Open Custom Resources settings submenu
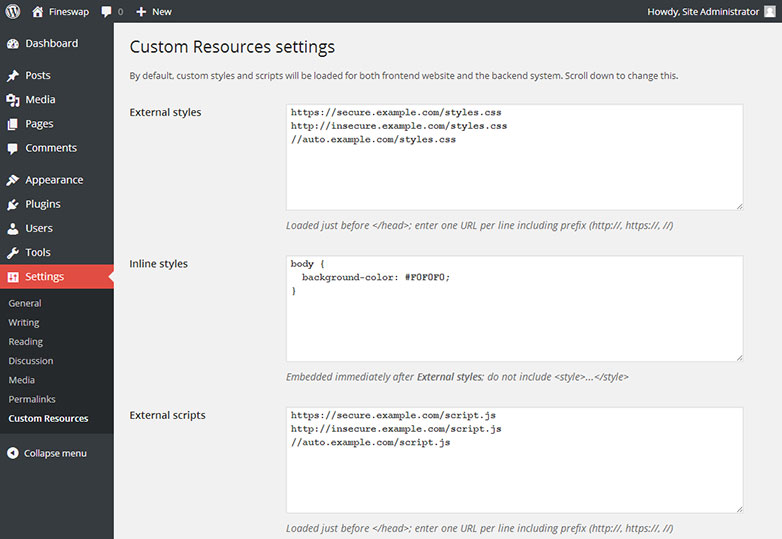The height and width of the screenshot is (539, 782). tap(48, 418)
